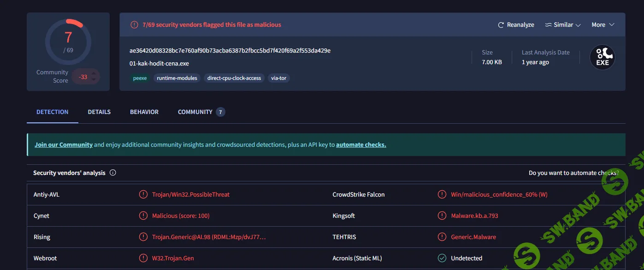644x270 pixels.
Task: Follow the Join our Community link
Action: click(64, 145)
